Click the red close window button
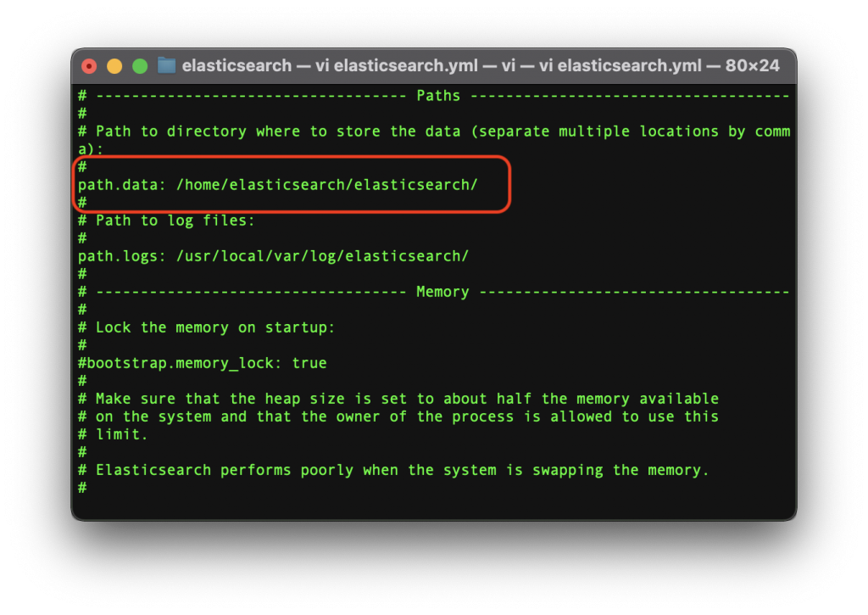Viewport: 868px width, 615px height. pyautogui.click(x=89, y=66)
